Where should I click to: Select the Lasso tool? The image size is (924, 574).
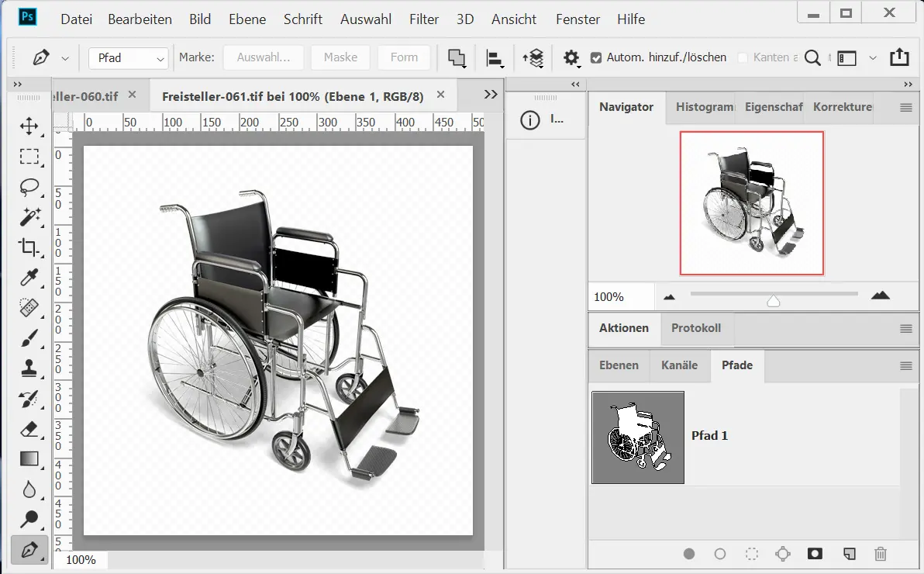click(x=29, y=187)
